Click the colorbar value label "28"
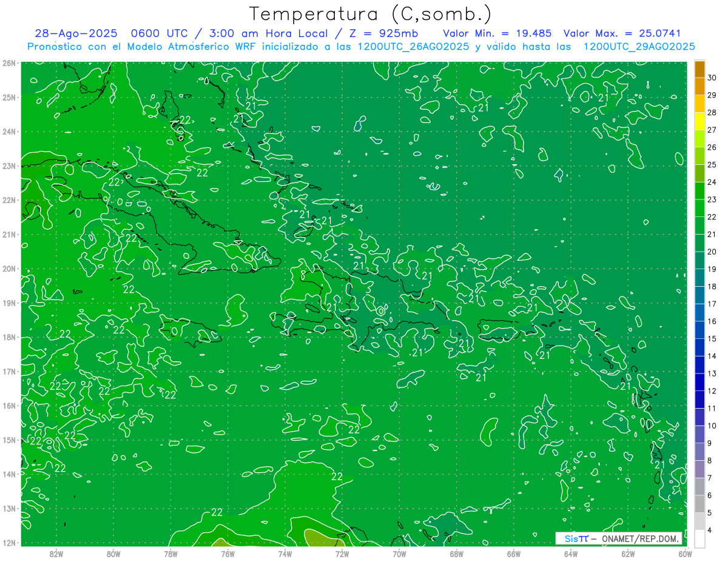The image size is (728, 562). [x=712, y=112]
